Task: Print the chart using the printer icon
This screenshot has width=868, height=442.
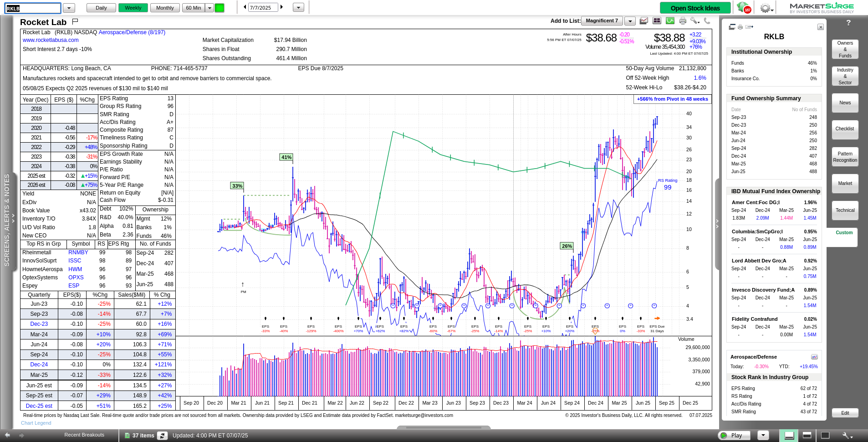Action: point(683,21)
